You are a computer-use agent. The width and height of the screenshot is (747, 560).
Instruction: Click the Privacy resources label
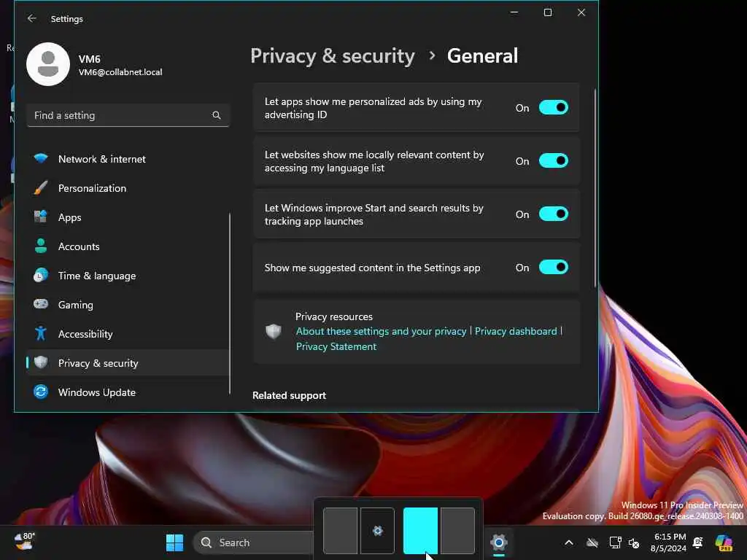click(x=334, y=316)
